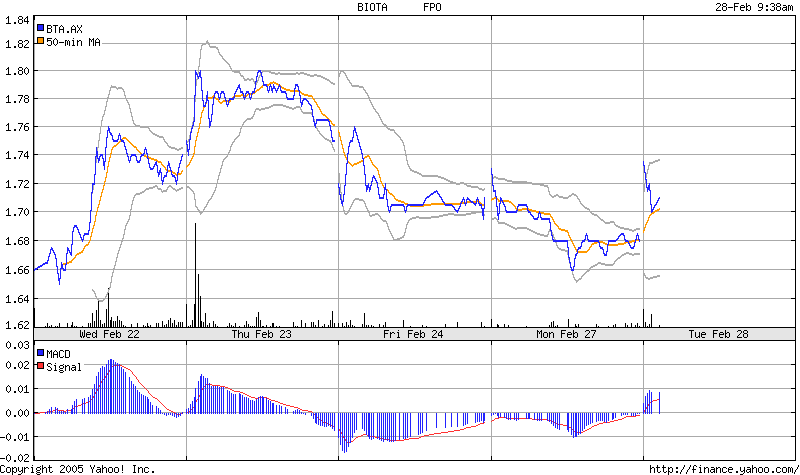Click the -0.02 MACD axis label

click(15, 457)
